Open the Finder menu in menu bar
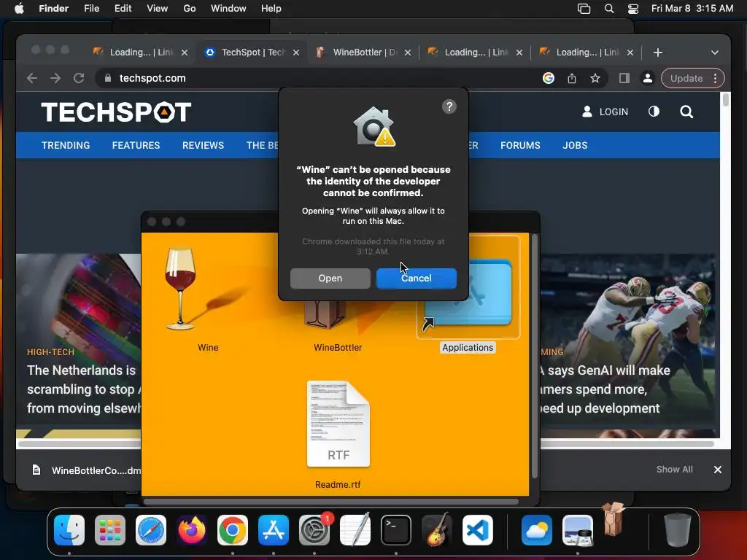Screen dimensions: 747x560 point(53,9)
